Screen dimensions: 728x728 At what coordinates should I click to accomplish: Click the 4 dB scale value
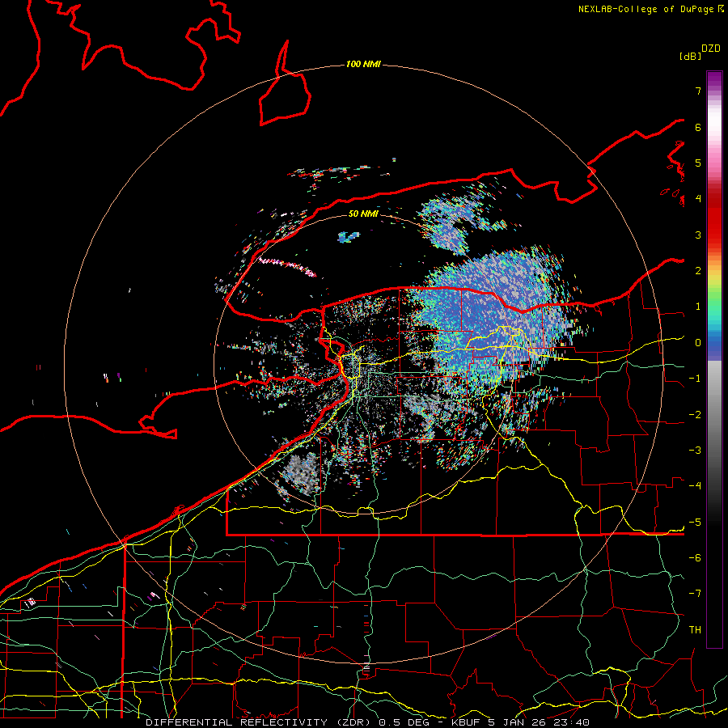click(698, 199)
